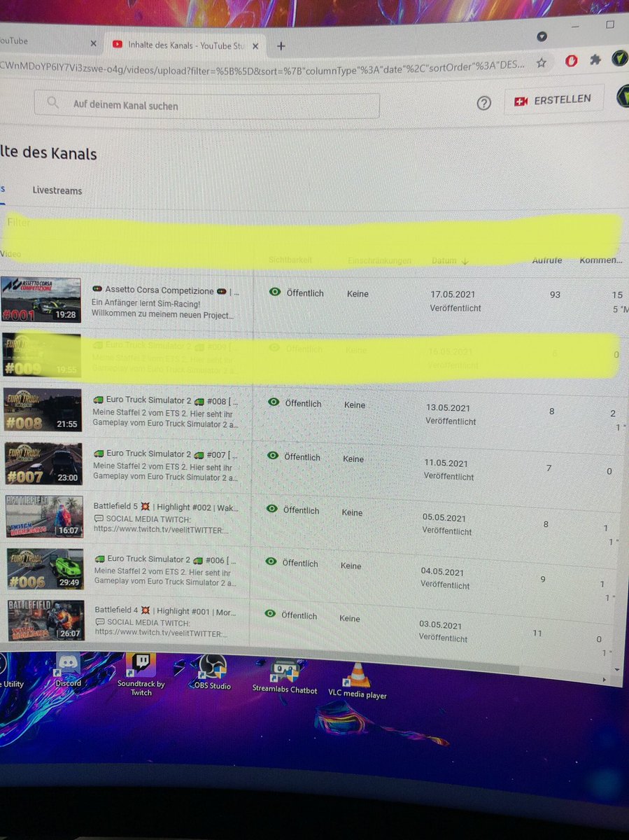Open the OBS Studio desktop shortcut

point(211,672)
